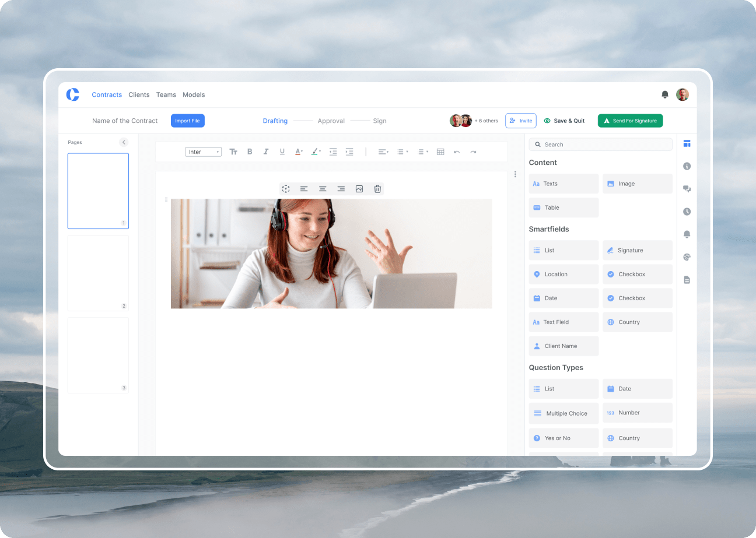Redo the last action
Screen dimensions: 756x538
(473, 152)
